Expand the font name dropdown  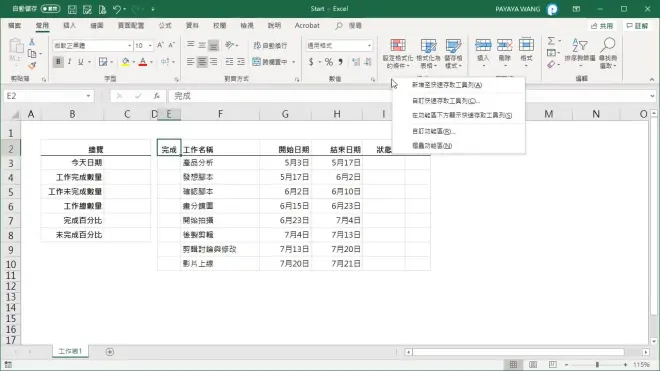130,45
